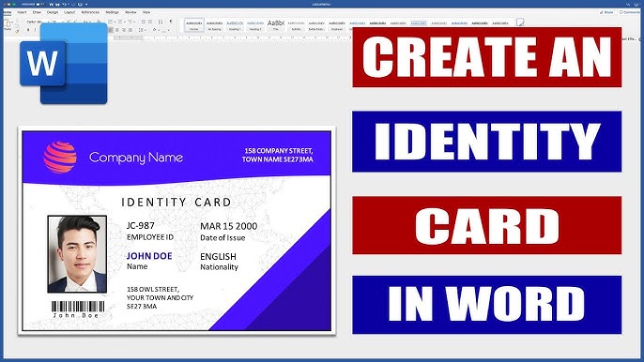This screenshot has height=362, width=644.
Task: Center-align the paragraph text
Action: pos(117,30)
